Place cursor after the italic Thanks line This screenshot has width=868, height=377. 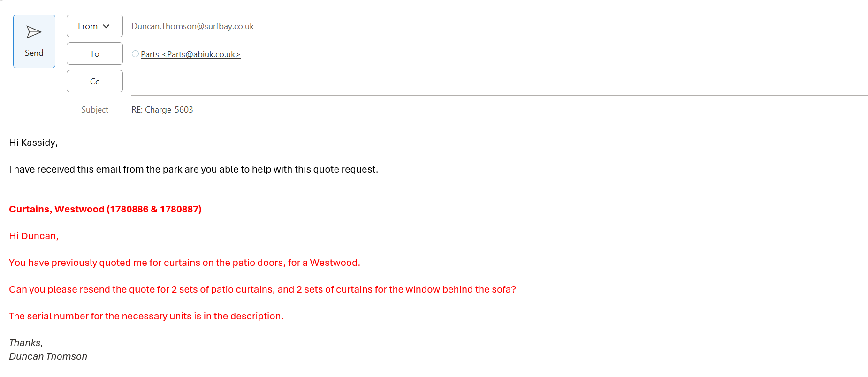pyautogui.click(x=43, y=343)
